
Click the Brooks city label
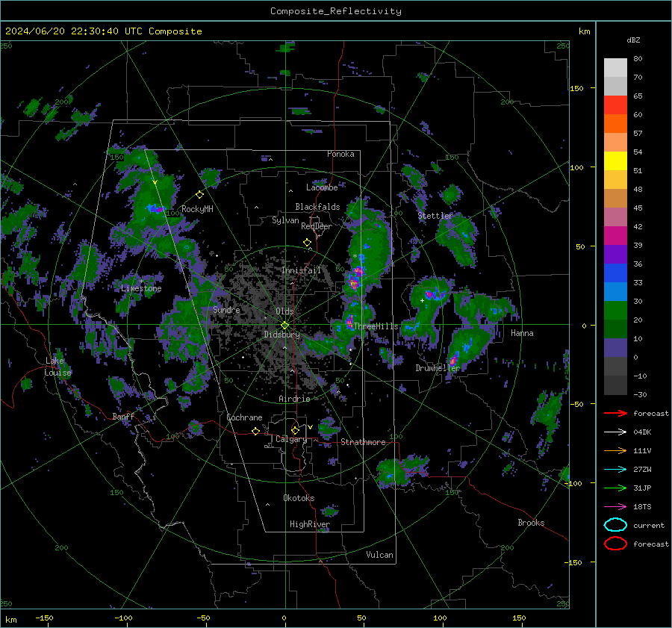[x=531, y=523]
